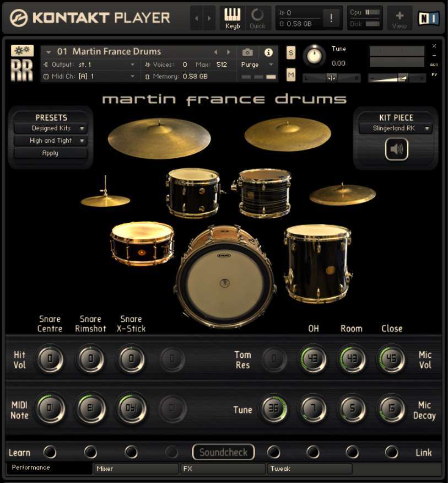Image resolution: width=448 pixels, height=483 pixels.
Task: Click the instrument volume slider
Action: tap(397, 78)
